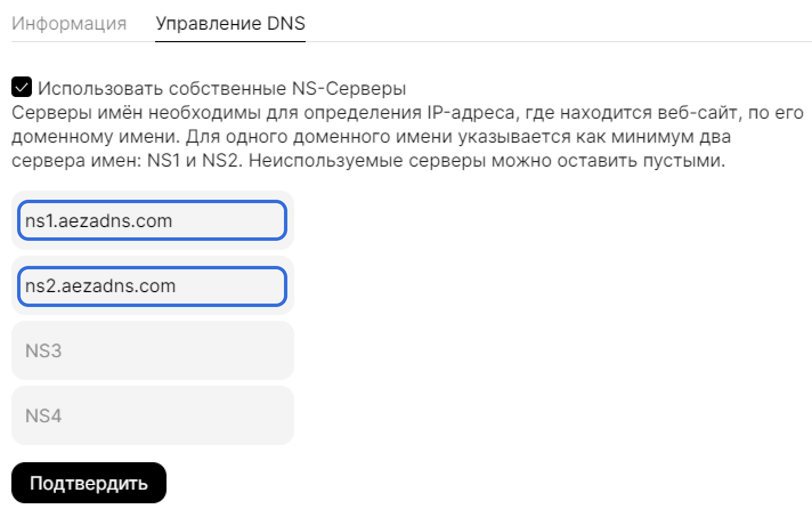Click the active DNS management tab
This screenshot has height=517, width=812.
click(x=230, y=23)
